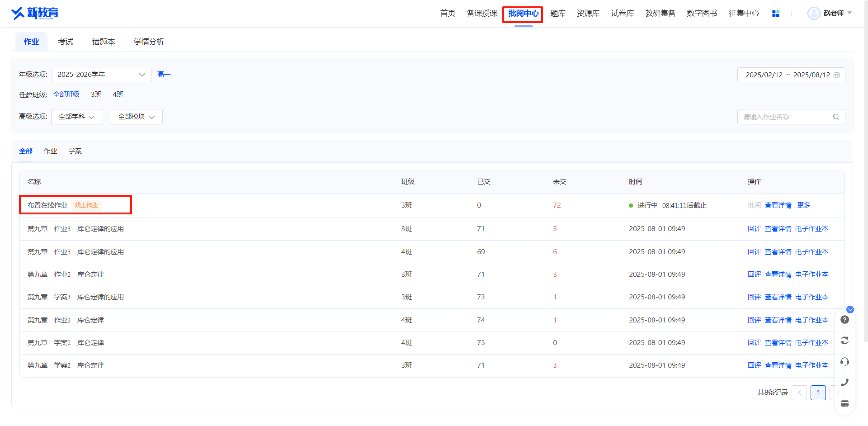Open 备课授课 in top navigation
868x426 pixels.
point(482,13)
